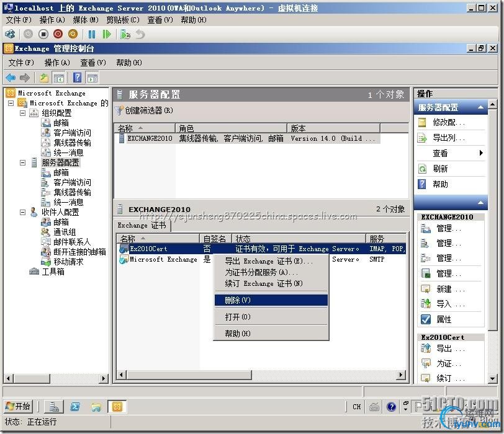Screen dimensions: 504x434
Task: Click the orange VM save state icon
Action: [73, 34]
